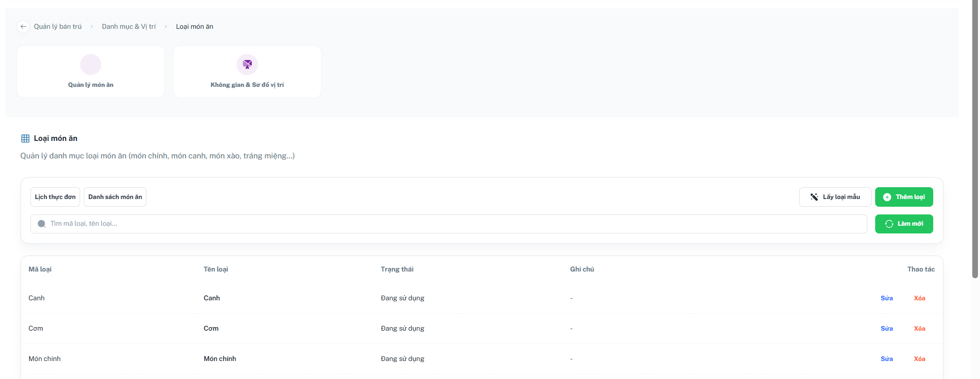980x379 pixels.
Task: Delete the Cơm row with Xóa
Action: pyautogui.click(x=919, y=329)
